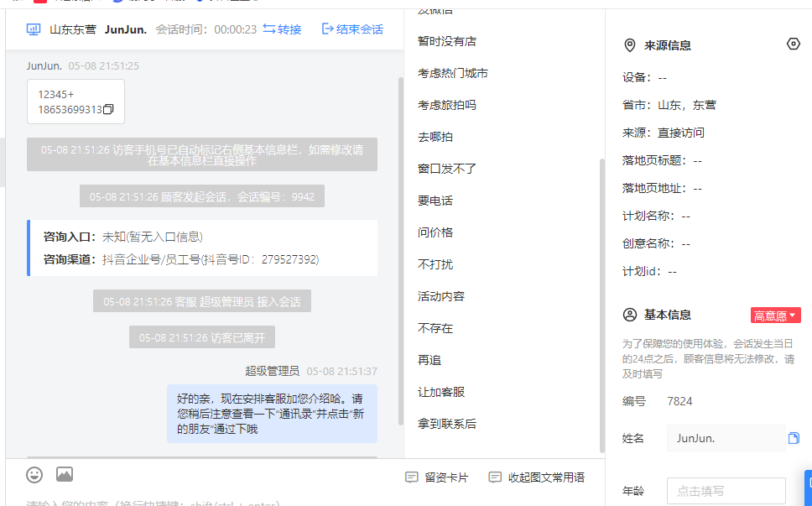
Task: Click the 设备 entry in 来源信息
Action: click(x=645, y=78)
